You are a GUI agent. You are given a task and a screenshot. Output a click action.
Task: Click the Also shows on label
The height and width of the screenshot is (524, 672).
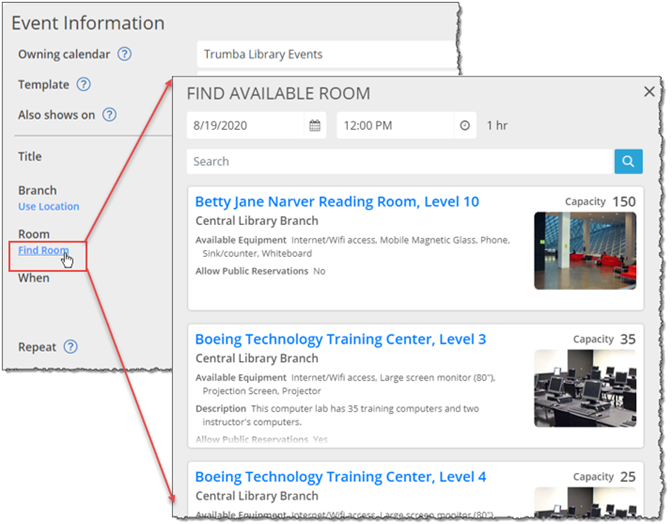(x=56, y=115)
